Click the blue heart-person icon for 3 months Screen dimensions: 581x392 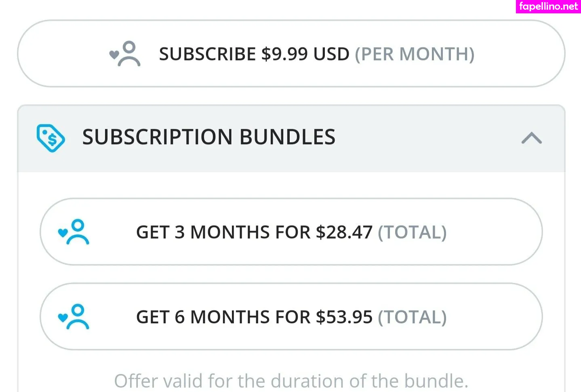point(74,232)
